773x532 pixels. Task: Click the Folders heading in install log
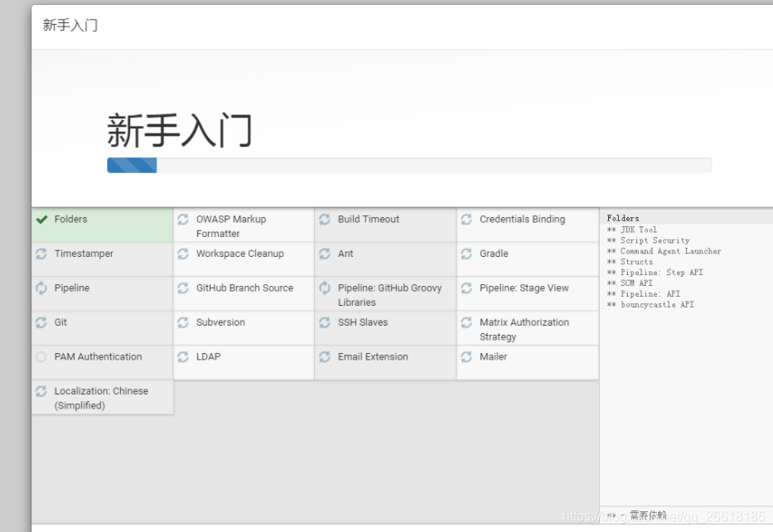pyautogui.click(x=623, y=218)
